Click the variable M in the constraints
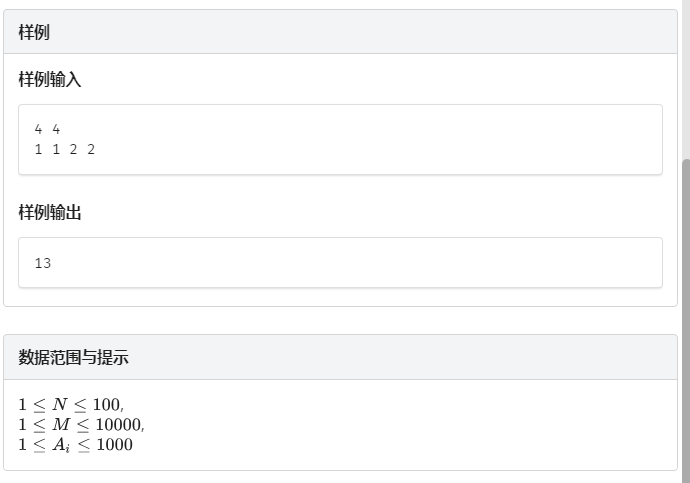 coord(61,424)
